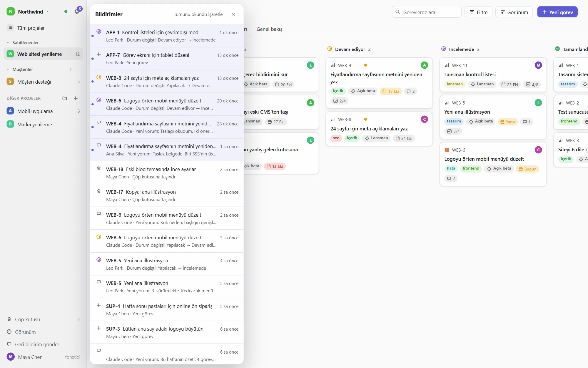Click urgent priority icon on WEB-6 card
The width and height of the screenshot is (588, 368).
point(447,150)
